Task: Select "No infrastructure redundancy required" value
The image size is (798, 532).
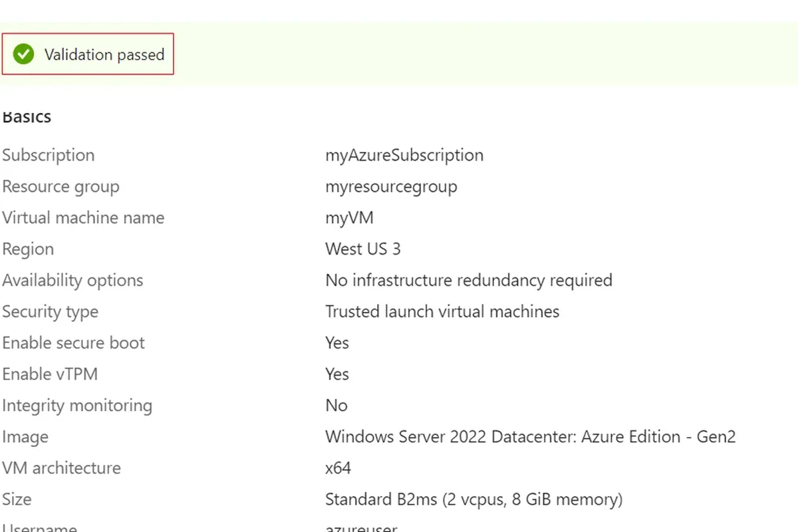Action: [469, 281]
